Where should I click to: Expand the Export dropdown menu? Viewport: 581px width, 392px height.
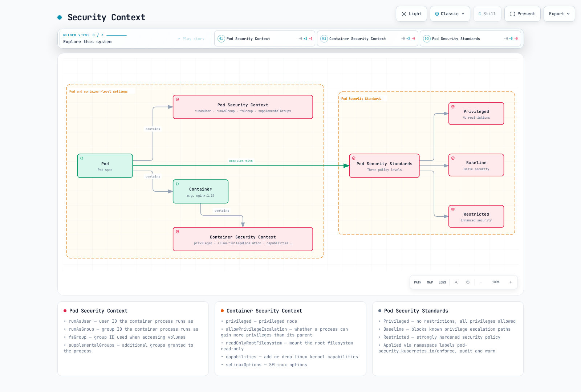click(x=559, y=14)
